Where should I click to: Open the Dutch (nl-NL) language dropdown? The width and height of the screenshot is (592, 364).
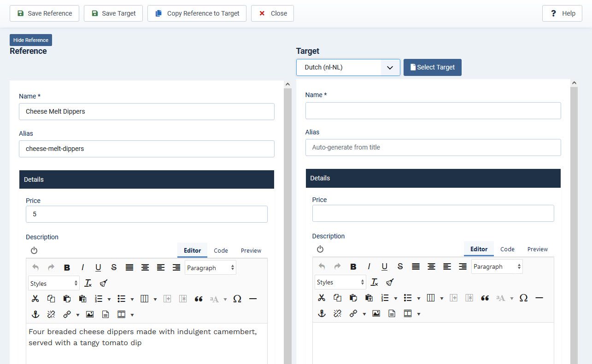pos(348,67)
